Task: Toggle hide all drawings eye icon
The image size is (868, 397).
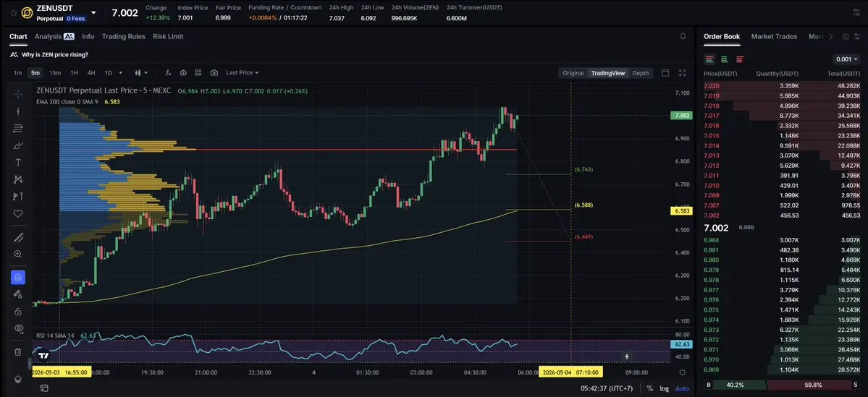Action: (x=17, y=328)
